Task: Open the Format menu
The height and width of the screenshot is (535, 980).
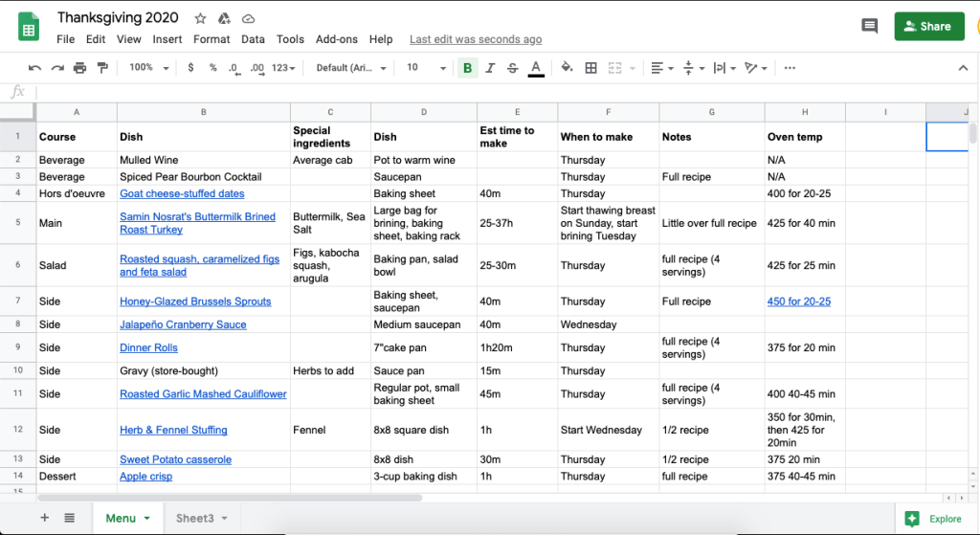Action: tap(212, 39)
